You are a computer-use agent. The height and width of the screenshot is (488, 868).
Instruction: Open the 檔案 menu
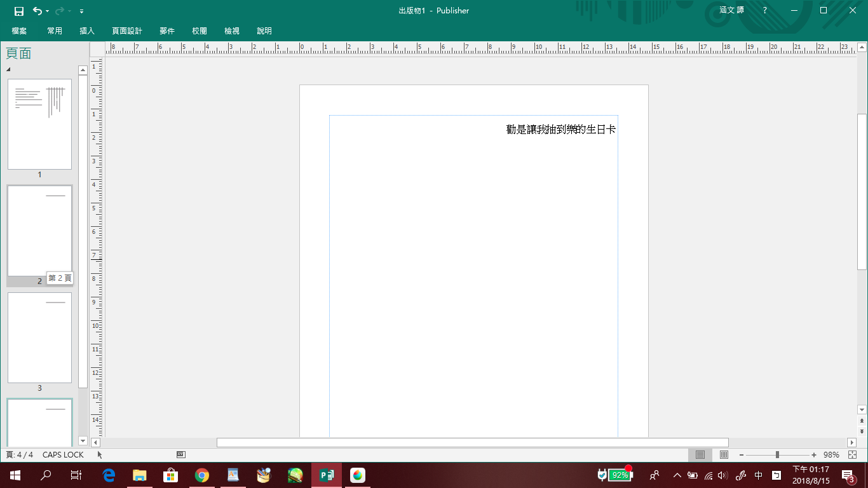(x=19, y=31)
